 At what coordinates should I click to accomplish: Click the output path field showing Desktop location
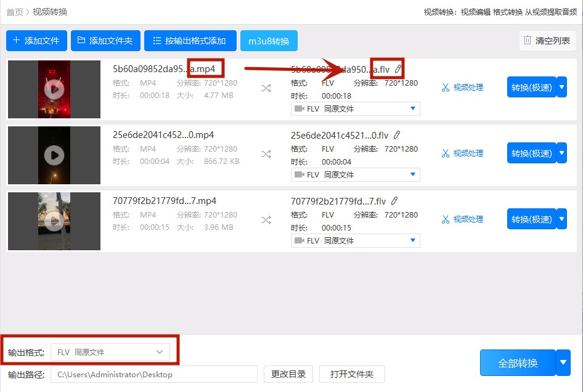[154, 374]
